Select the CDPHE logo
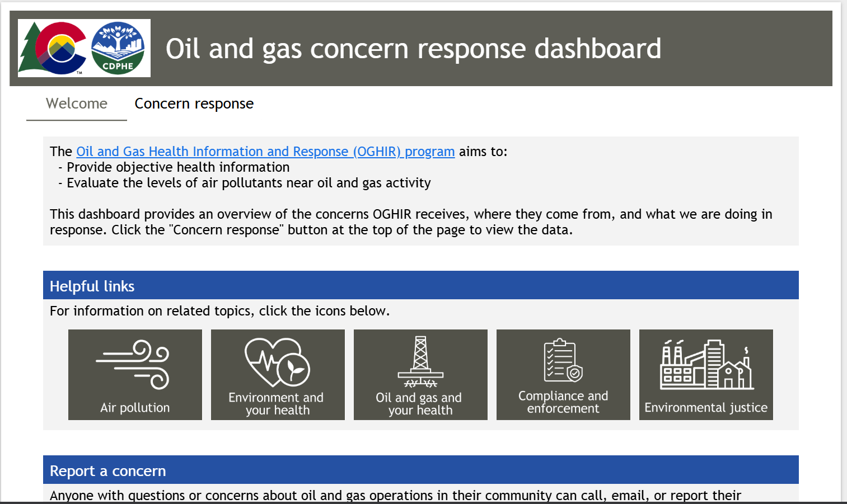The width and height of the screenshot is (847, 504). click(x=119, y=48)
